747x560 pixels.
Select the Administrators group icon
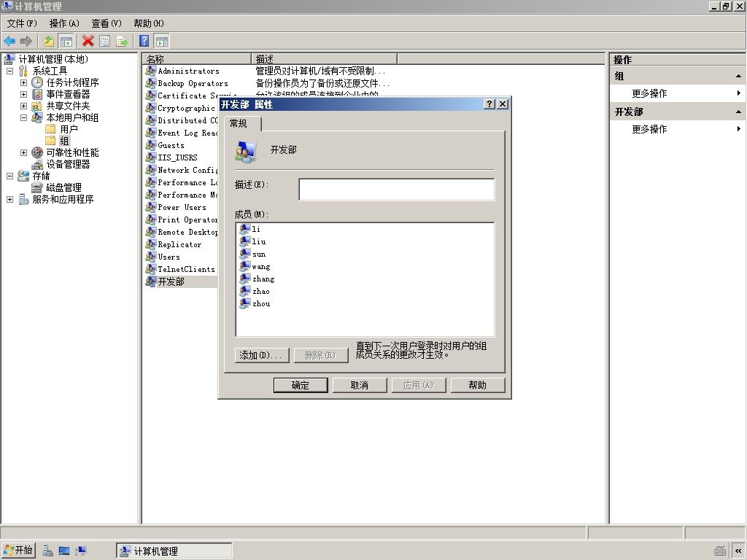(x=150, y=71)
